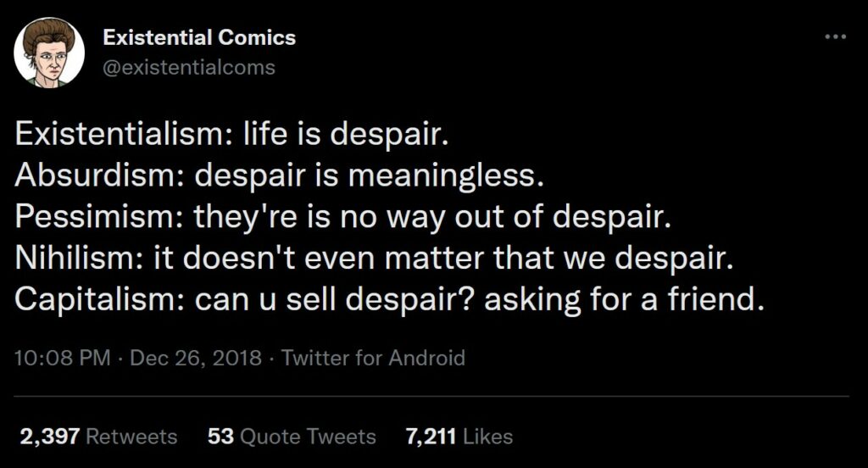Click the Absurdism: despair is meaningless line
Screen dimensions: 868x468
coord(280,176)
